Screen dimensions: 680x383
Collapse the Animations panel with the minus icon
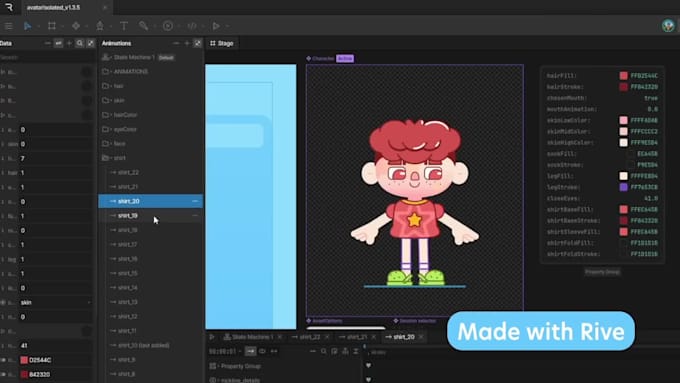click(x=176, y=43)
